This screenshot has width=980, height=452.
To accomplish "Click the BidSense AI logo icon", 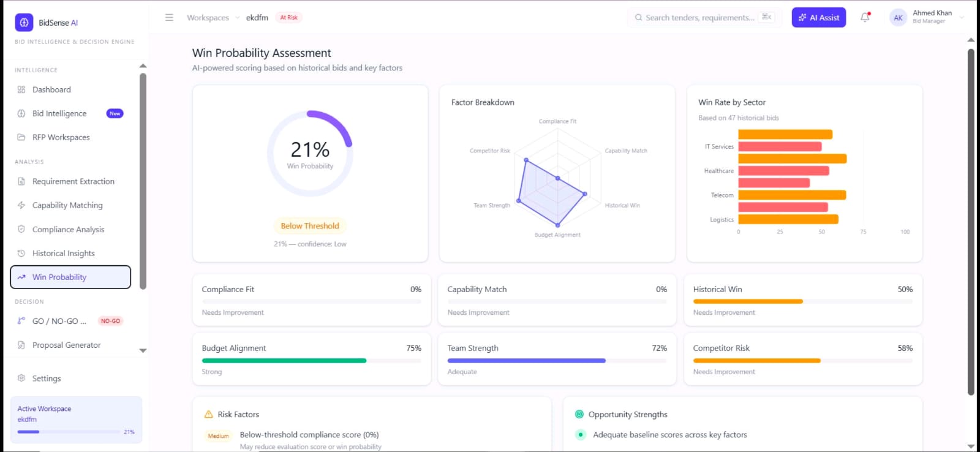I will point(24,23).
